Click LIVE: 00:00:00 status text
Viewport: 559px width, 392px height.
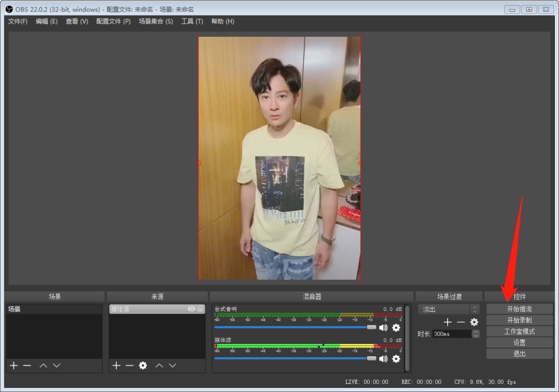(x=366, y=382)
